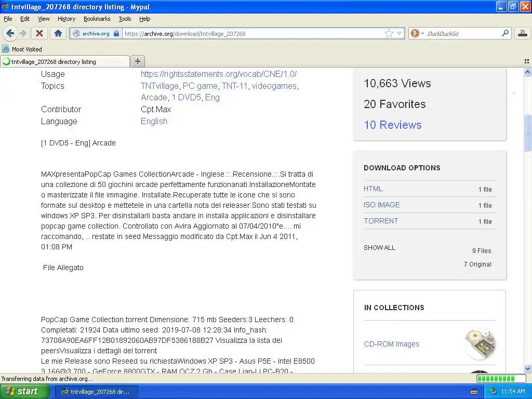The width and height of the screenshot is (532, 399).
Task: Stop loading the page
Action: coord(39,33)
